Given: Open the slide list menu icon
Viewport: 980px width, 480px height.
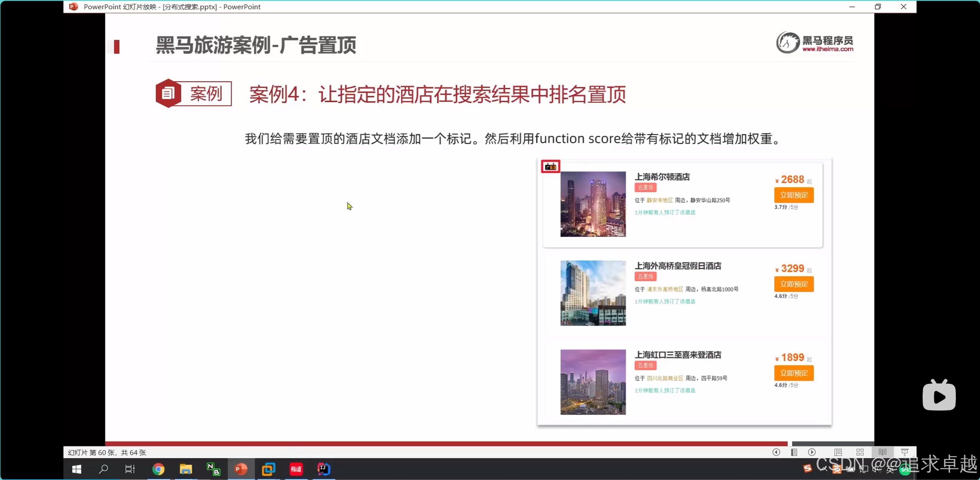Looking at the screenshot, I should [x=794, y=452].
